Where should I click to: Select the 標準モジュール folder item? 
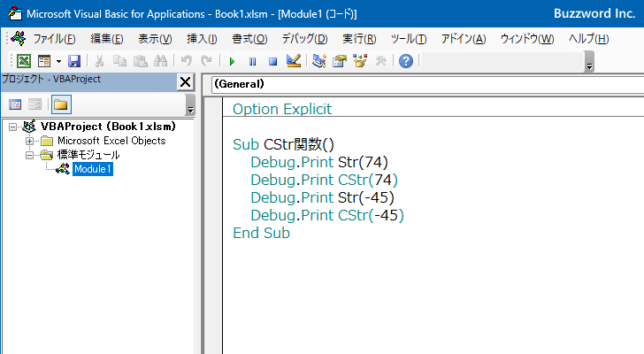pos(88,155)
